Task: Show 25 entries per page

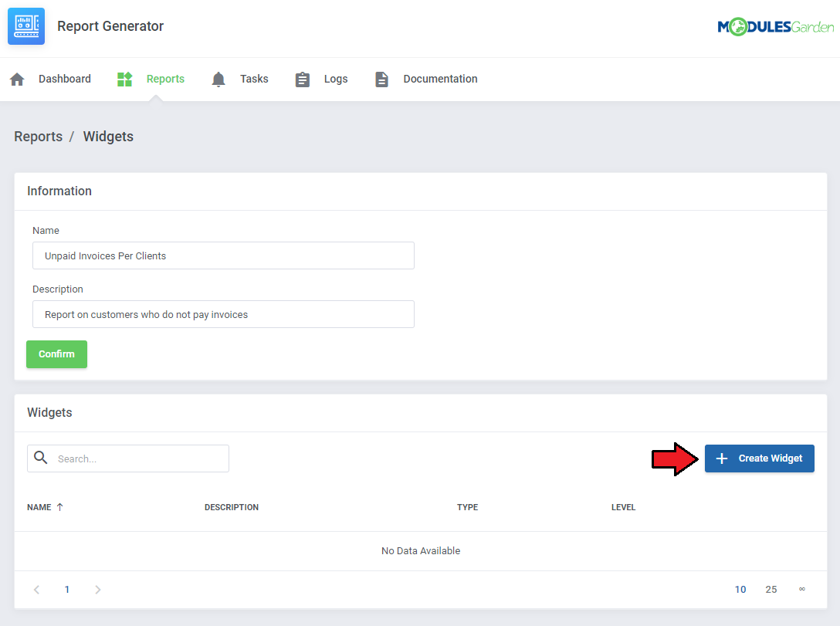Action: 771,590
